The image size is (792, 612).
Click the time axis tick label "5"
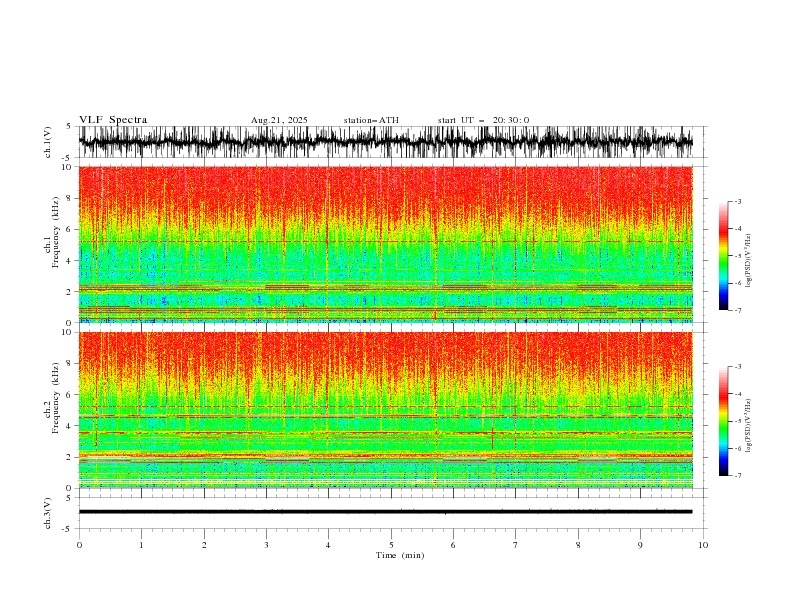coord(391,545)
